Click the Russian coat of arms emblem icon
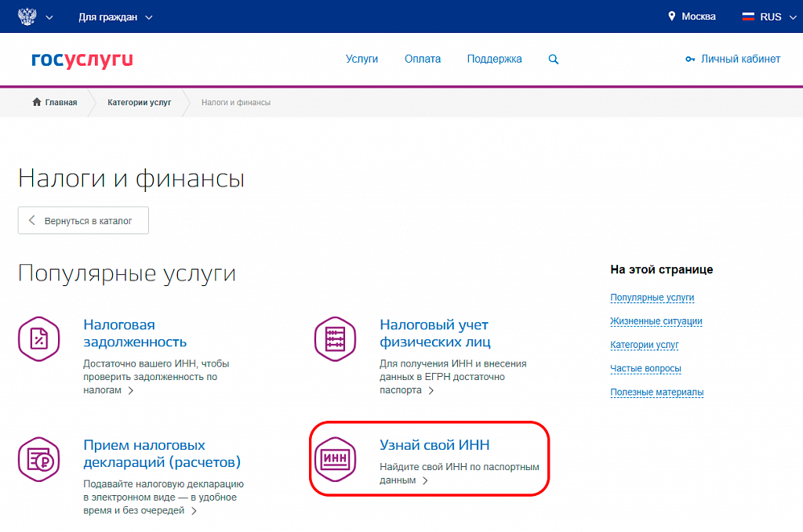 (x=27, y=16)
